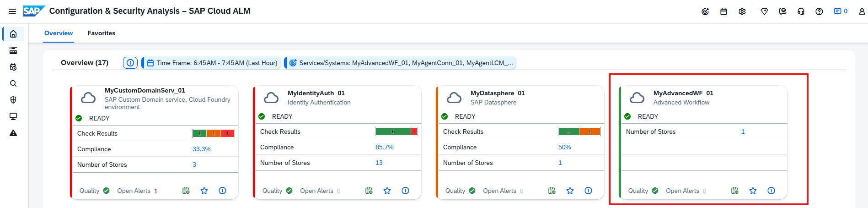The width and height of the screenshot is (868, 208).
Task: Click MyDatasphere_01 check results bar
Action: [x=579, y=131]
